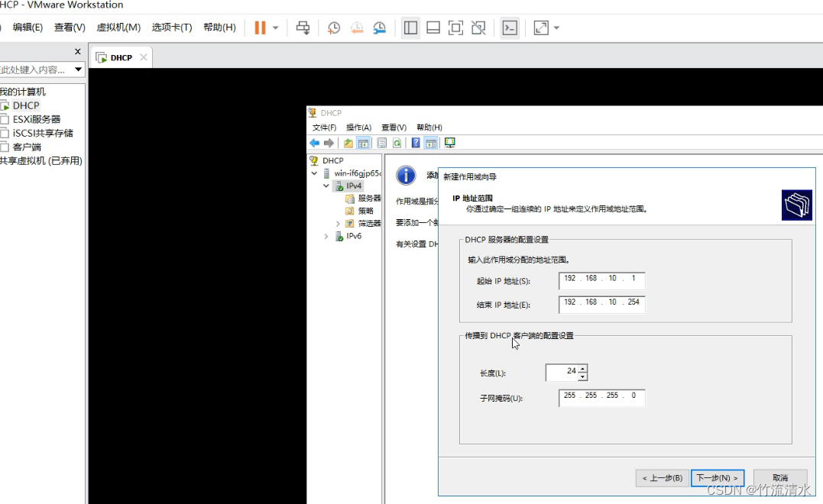The image size is (823, 504).
Task: Toggle the thumbnail bar view icon
Action: click(433, 27)
